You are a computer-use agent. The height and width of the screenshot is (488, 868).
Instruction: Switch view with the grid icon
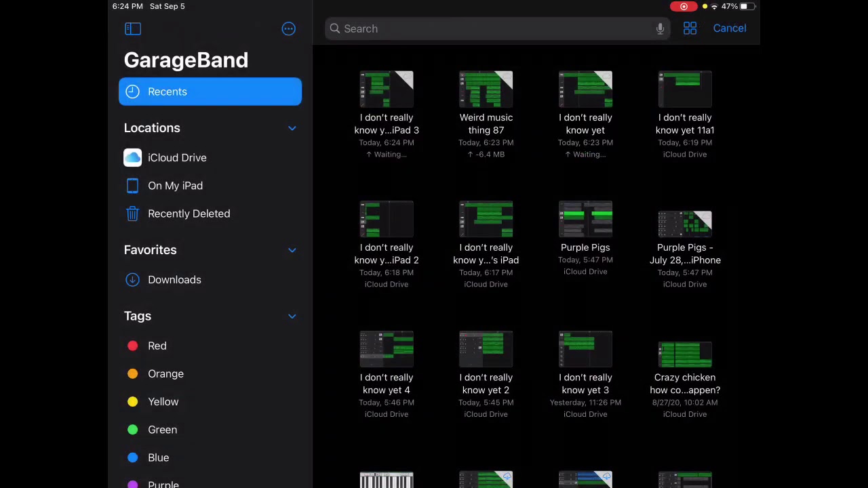[x=690, y=28]
